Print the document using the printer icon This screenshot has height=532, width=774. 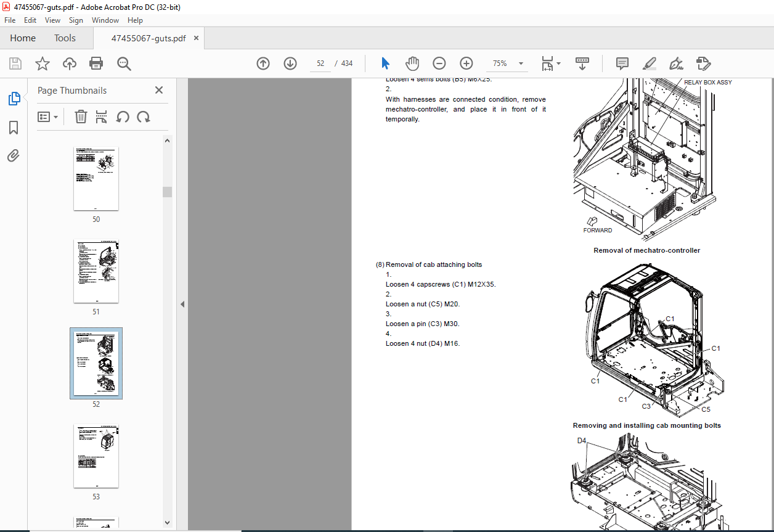coord(96,63)
